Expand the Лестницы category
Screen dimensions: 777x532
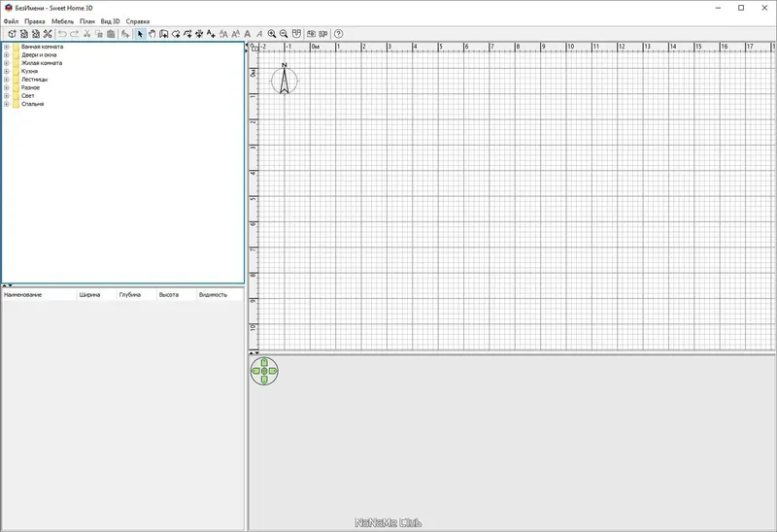coord(7,80)
